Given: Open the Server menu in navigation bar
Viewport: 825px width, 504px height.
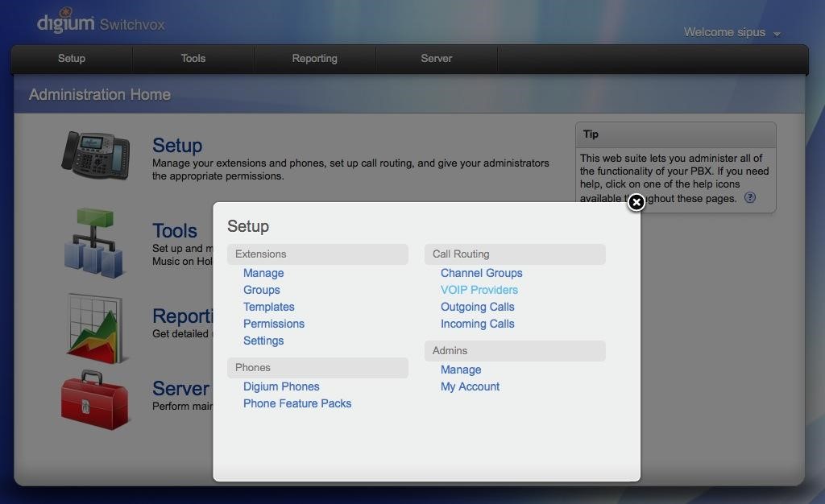Looking at the screenshot, I should [436, 58].
